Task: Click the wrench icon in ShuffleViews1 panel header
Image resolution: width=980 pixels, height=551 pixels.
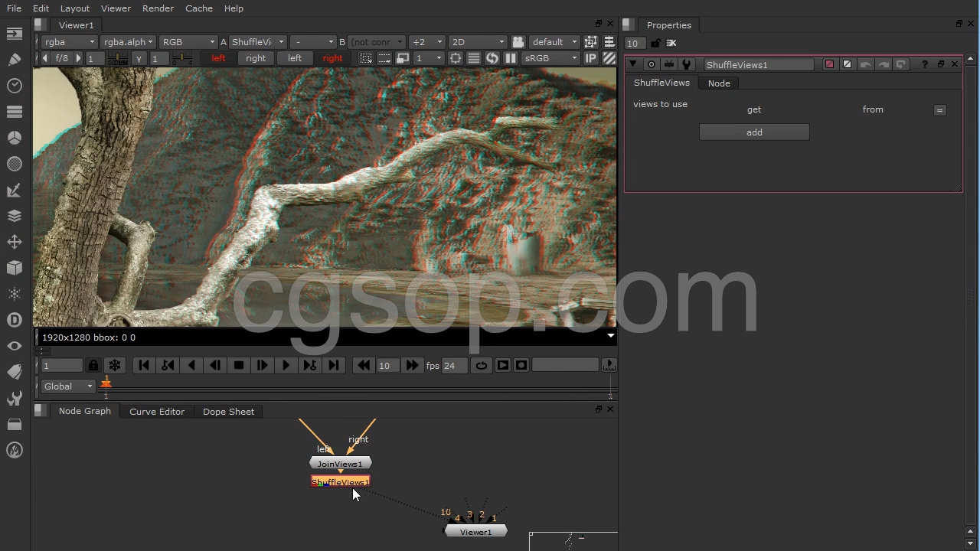Action: (686, 64)
